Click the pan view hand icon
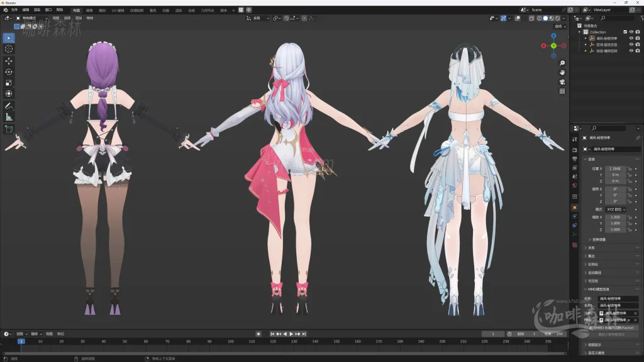 tap(562, 72)
